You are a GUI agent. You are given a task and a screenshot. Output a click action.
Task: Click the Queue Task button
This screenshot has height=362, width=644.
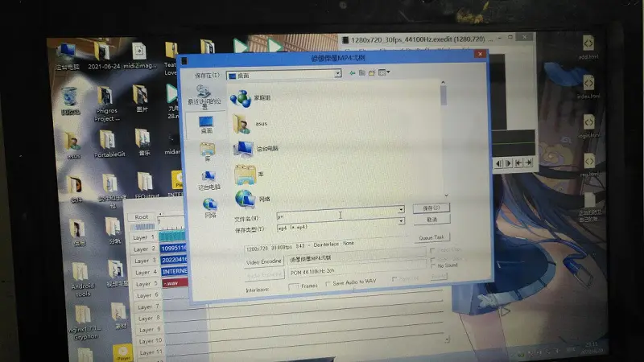click(431, 237)
